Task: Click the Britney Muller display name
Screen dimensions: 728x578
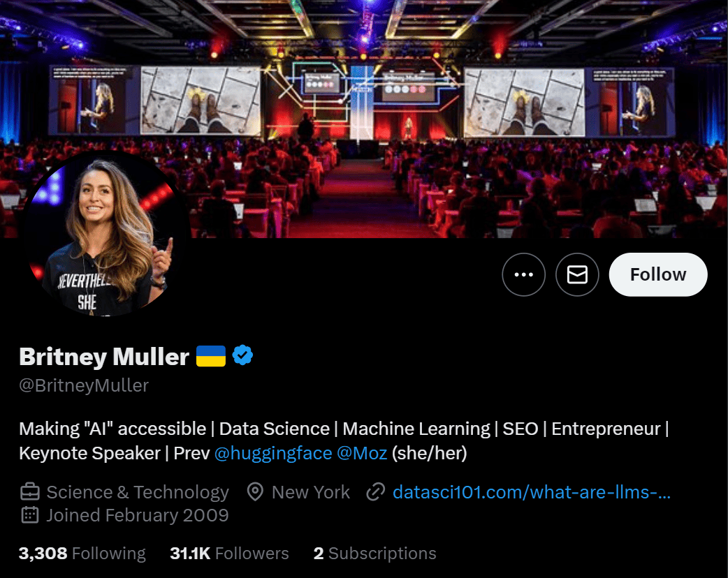Action: [x=104, y=356]
